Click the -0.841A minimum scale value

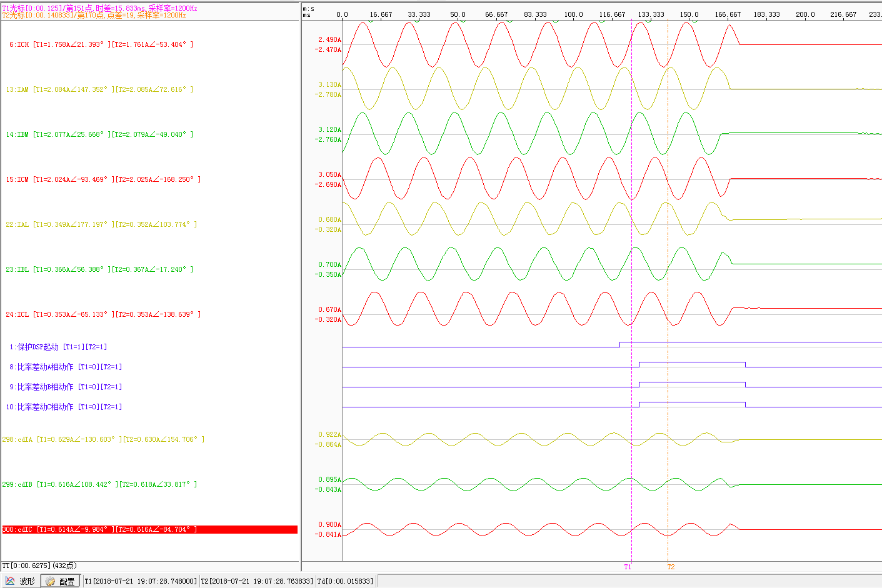click(x=328, y=535)
